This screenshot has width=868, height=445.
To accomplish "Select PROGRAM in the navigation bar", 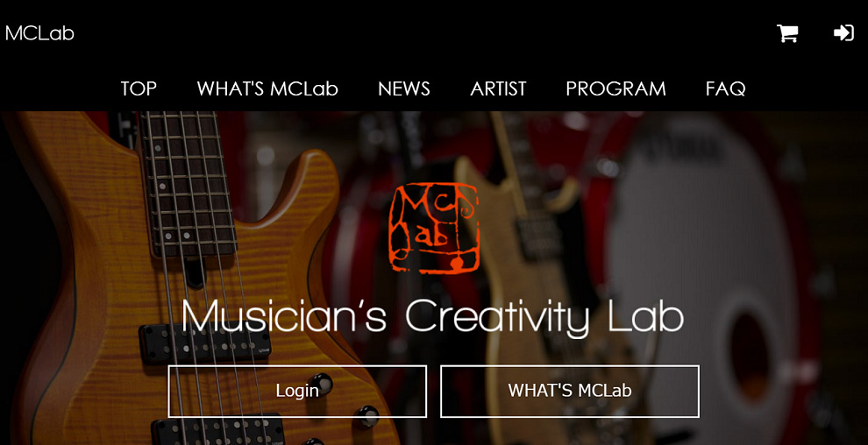I will (x=615, y=88).
